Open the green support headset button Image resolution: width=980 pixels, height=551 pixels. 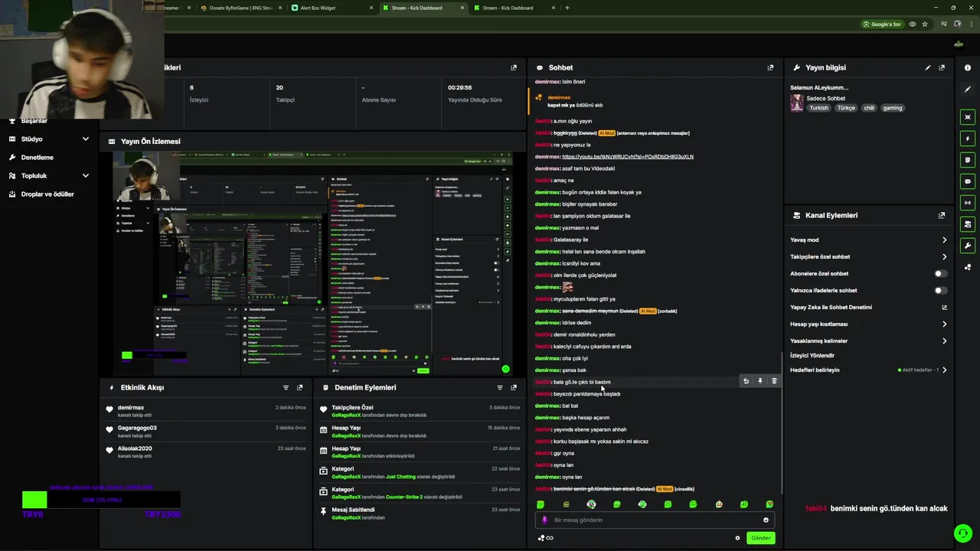click(x=963, y=533)
